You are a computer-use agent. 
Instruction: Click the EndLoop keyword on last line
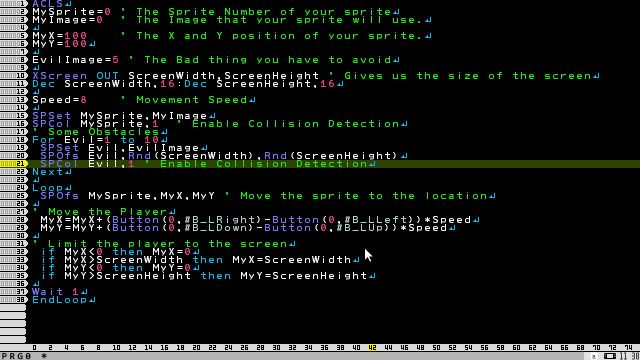[60, 300]
